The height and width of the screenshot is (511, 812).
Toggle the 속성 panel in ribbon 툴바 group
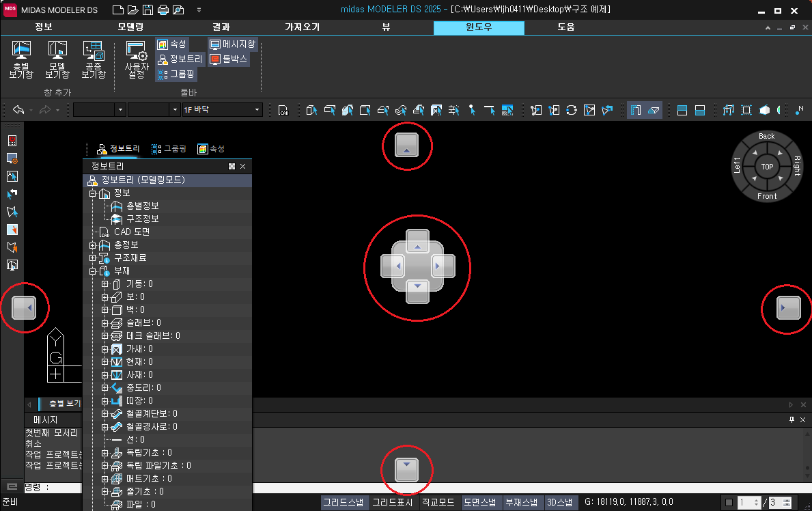pos(171,44)
